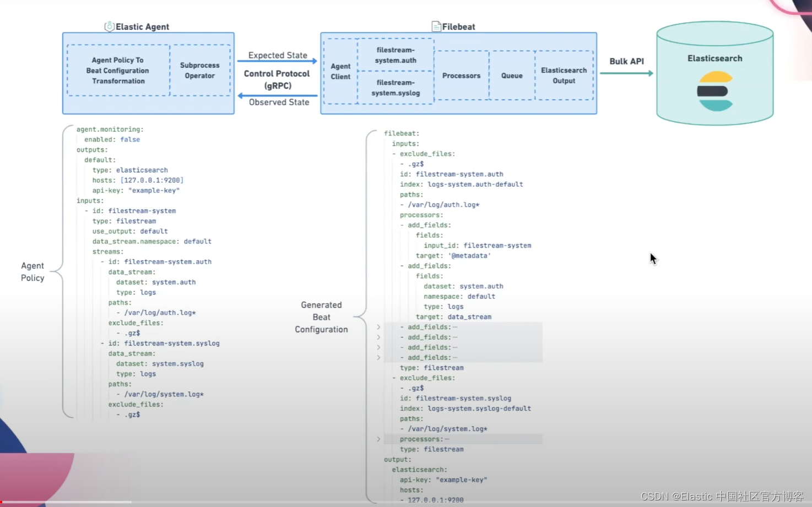Click the Elastic Agent hexagon icon

point(109,26)
